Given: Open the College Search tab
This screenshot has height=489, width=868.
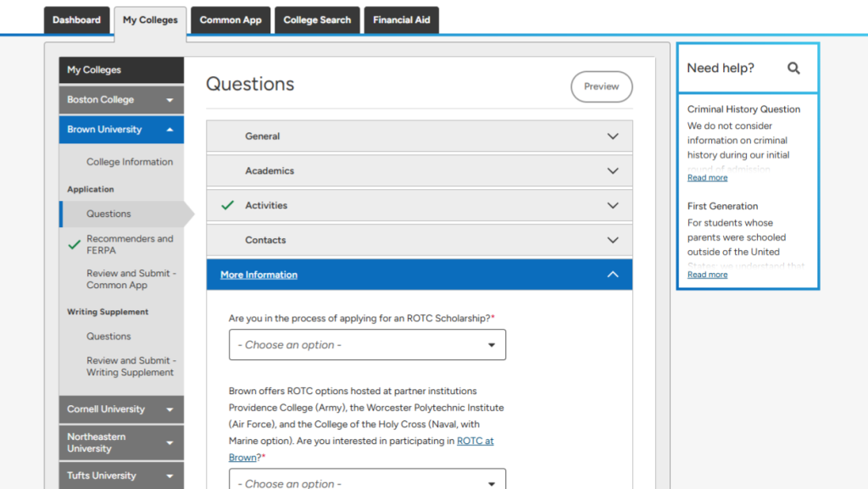Looking at the screenshot, I should coord(317,20).
